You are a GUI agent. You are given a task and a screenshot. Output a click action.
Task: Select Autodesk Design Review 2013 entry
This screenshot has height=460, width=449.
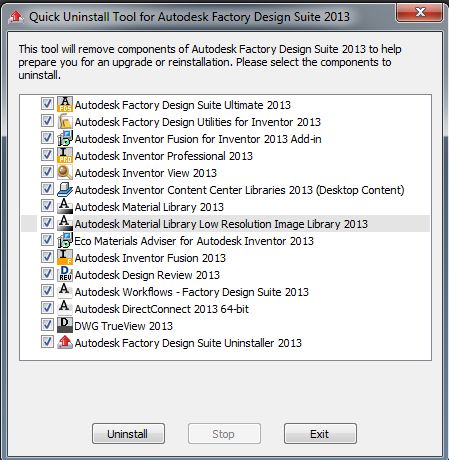[147, 275]
